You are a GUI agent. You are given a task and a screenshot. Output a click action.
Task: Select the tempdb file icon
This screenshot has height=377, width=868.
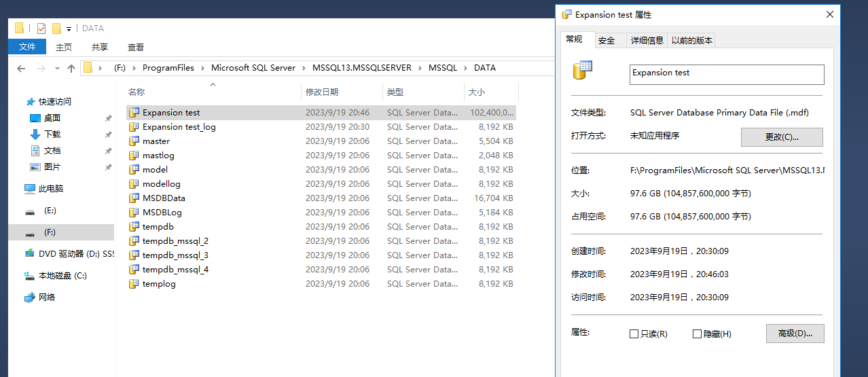click(134, 227)
